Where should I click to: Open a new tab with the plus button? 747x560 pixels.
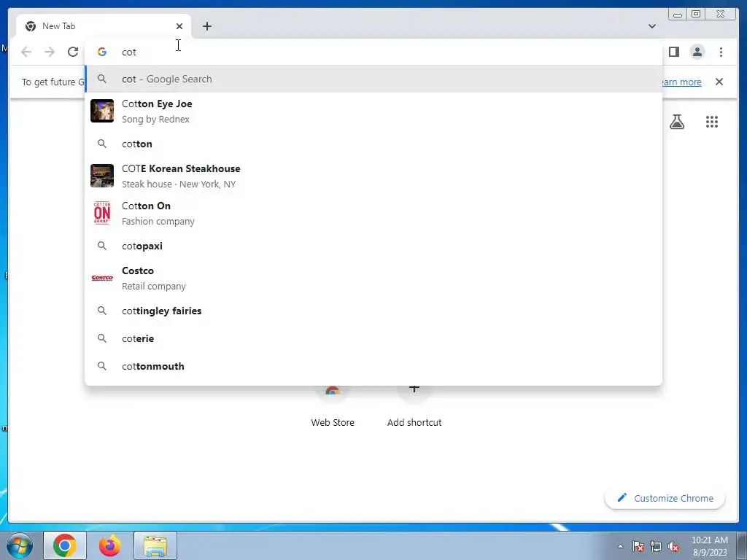pyautogui.click(x=206, y=26)
